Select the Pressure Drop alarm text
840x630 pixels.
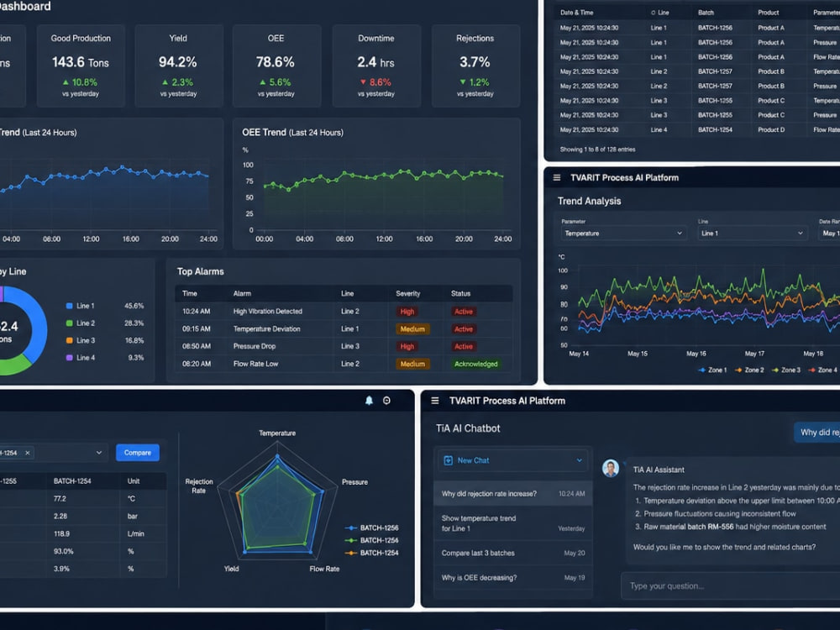(x=255, y=346)
